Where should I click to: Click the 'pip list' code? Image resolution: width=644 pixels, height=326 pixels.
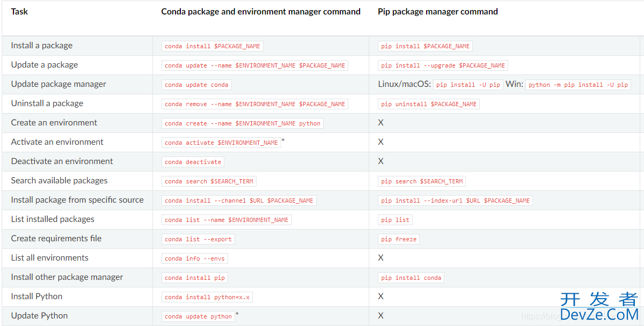point(395,220)
